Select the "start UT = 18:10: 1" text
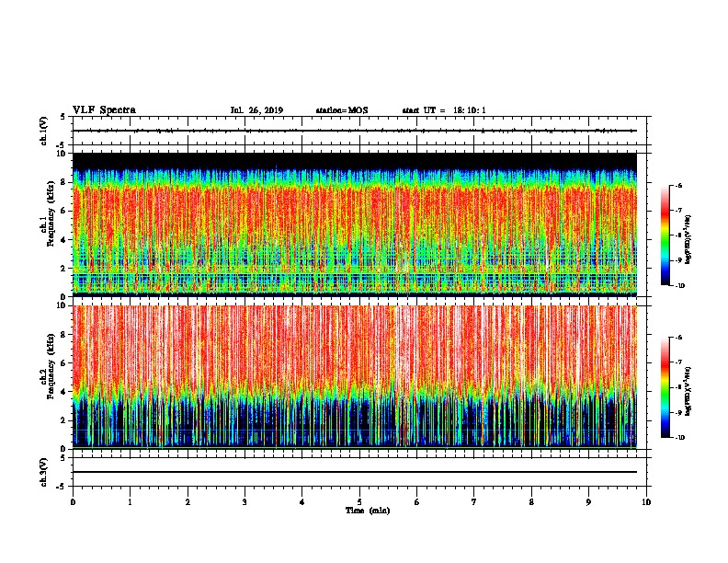Viewport: 728px width, 563px height. click(x=444, y=110)
